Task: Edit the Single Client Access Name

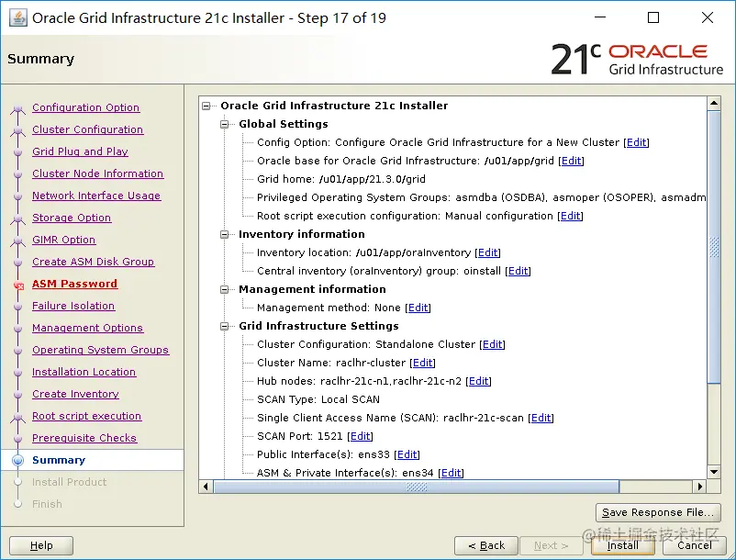Action: [541, 418]
